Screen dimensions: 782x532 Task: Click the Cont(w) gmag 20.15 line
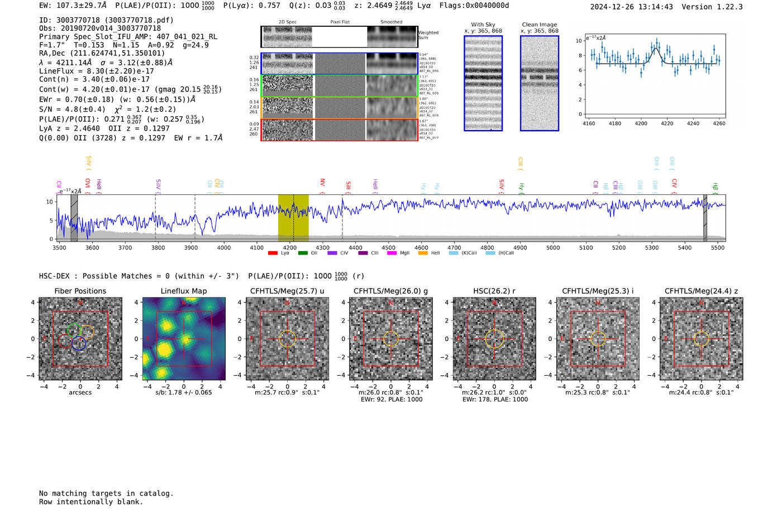[130, 89]
